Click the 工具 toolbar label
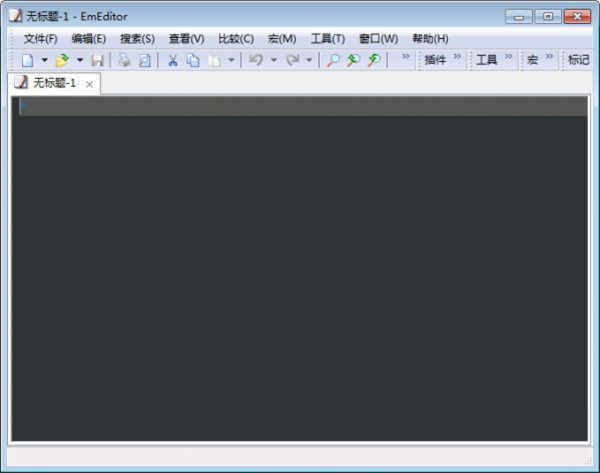 click(x=486, y=60)
